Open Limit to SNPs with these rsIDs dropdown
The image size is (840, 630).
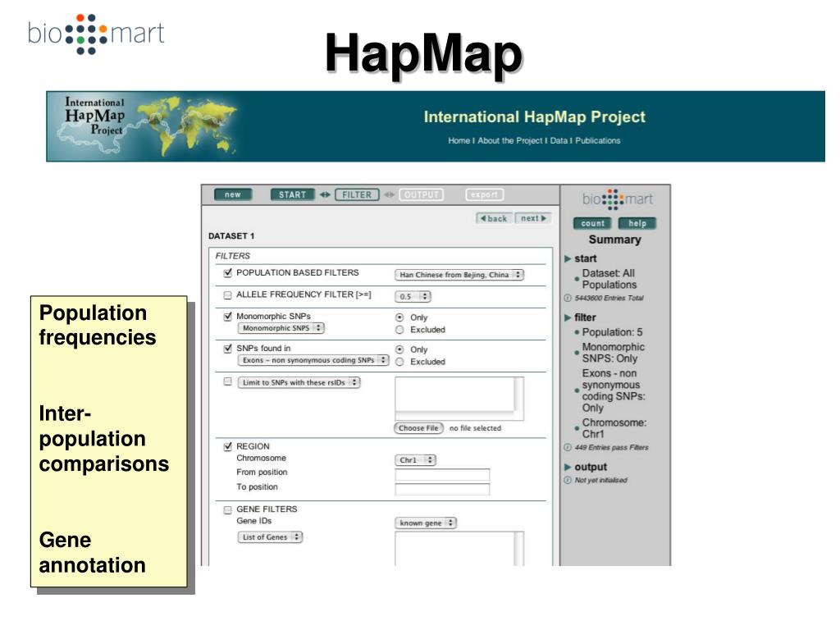[299, 382]
